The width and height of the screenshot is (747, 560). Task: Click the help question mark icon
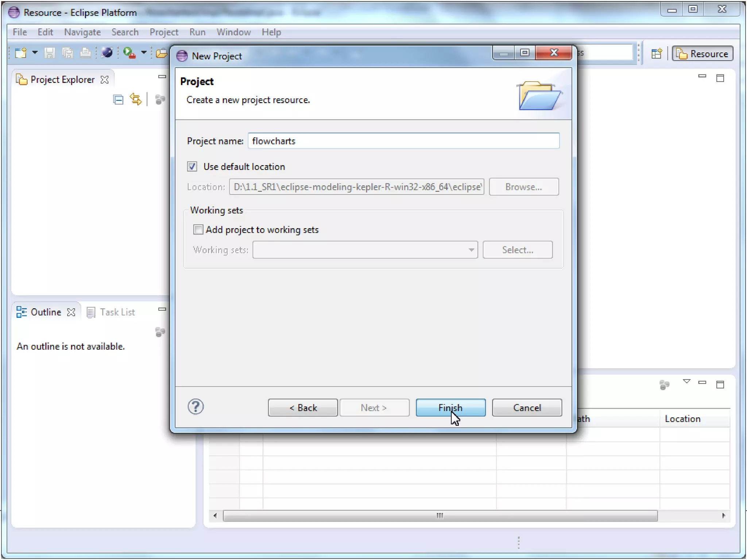coord(196,407)
